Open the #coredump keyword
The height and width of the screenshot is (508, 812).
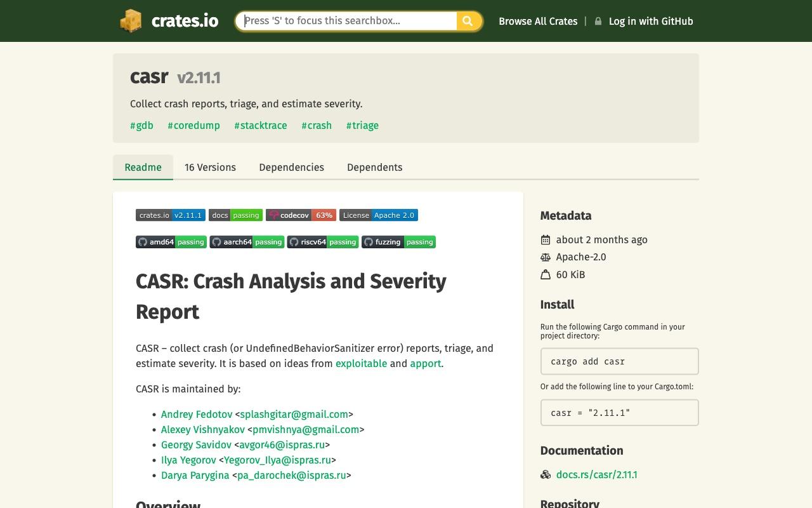(193, 125)
